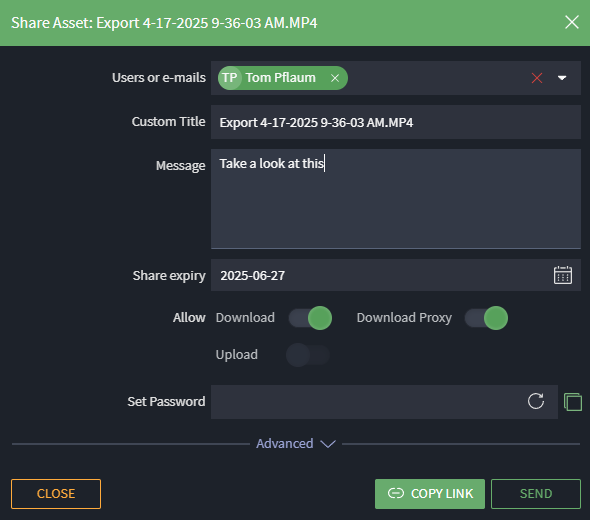590x520 pixels.
Task: Close the Share Asset dialog via X
Action: [x=572, y=22]
